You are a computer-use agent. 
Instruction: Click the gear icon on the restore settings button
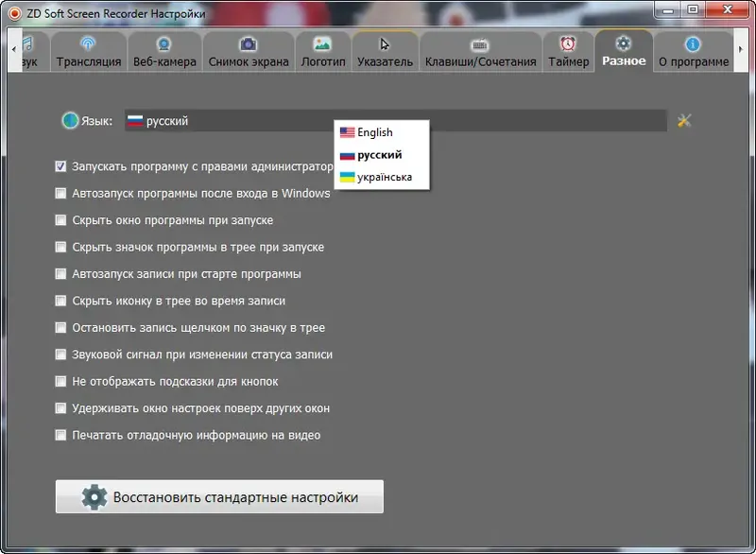click(x=91, y=495)
